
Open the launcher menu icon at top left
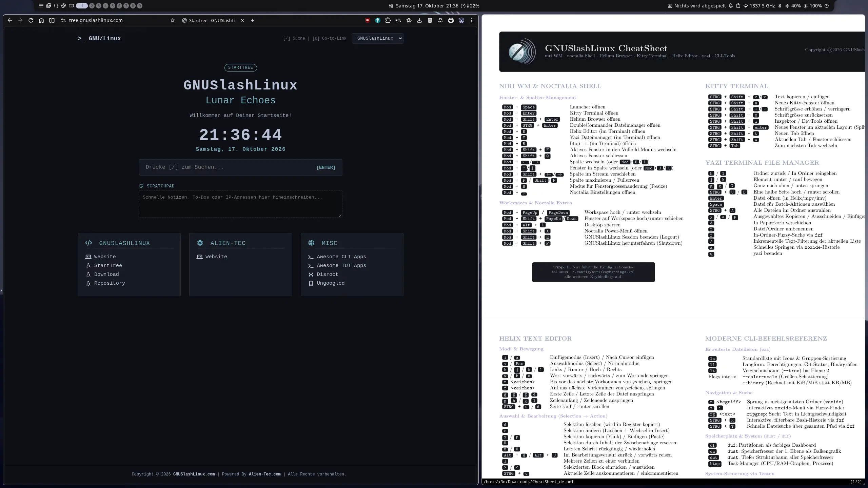point(41,6)
